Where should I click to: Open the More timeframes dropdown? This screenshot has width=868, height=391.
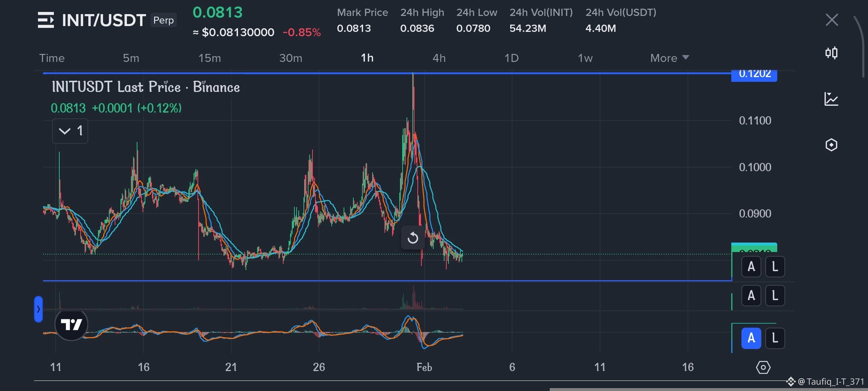pyautogui.click(x=669, y=58)
